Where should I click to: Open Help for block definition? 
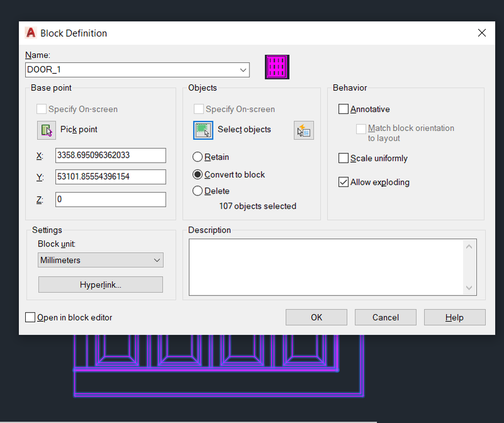(x=454, y=317)
